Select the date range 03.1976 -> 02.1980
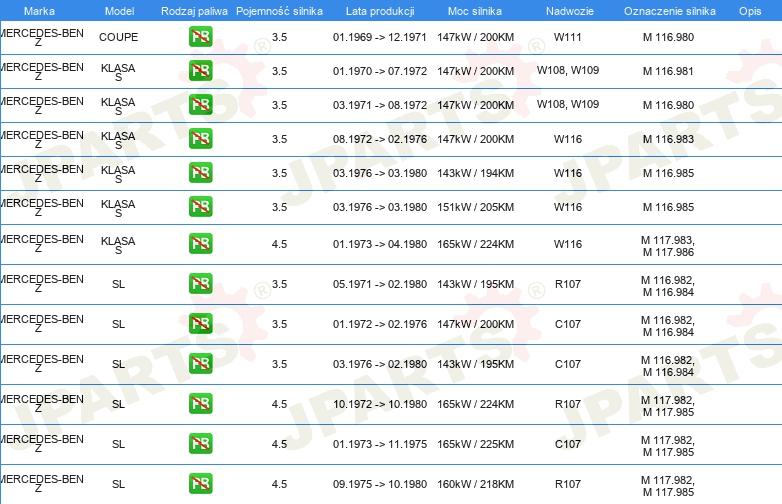782x504 pixels. coord(380,364)
